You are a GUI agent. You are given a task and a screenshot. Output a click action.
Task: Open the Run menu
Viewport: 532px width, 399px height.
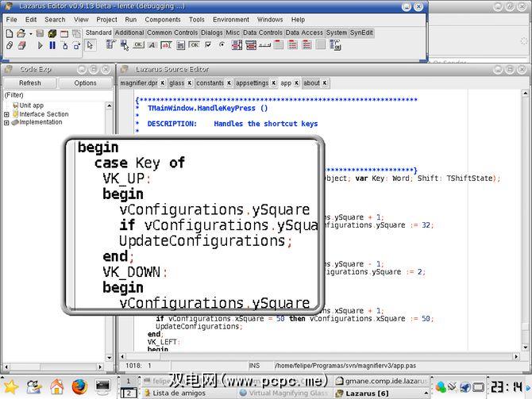[x=131, y=20]
